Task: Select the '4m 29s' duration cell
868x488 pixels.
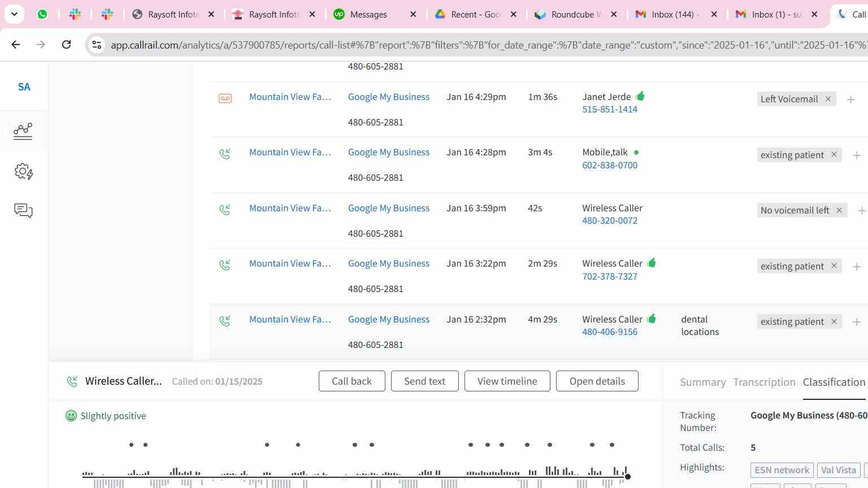Action: 542,320
